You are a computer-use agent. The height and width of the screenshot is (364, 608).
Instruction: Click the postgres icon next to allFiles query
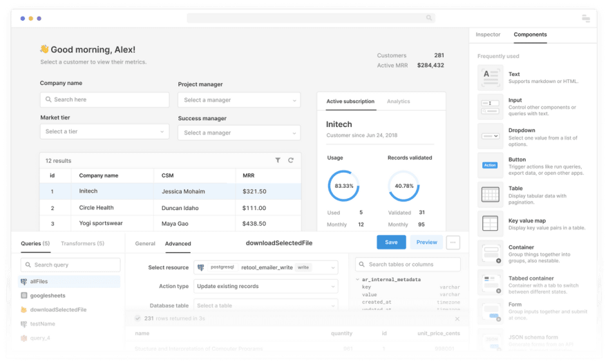click(23, 281)
